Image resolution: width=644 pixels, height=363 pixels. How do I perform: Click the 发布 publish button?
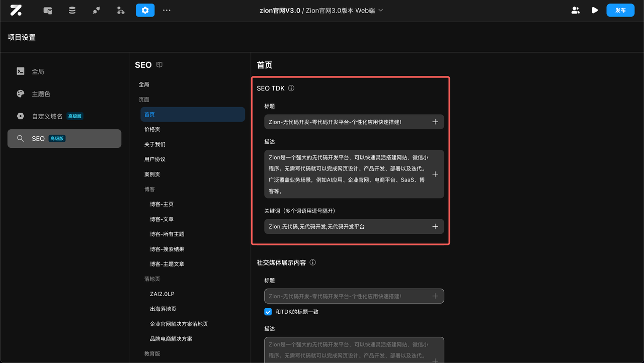(x=620, y=10)
